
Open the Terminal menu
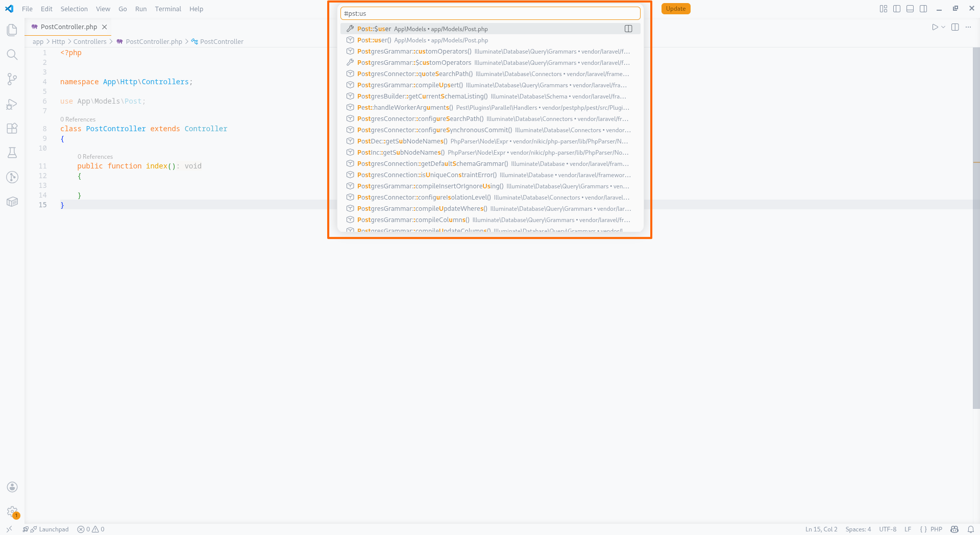click(168, 9)
